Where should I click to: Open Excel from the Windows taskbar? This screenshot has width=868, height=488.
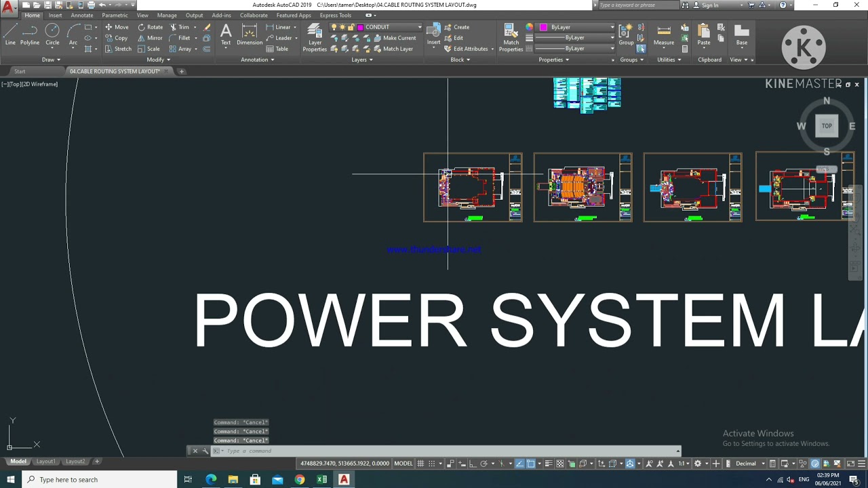click(321, 480)
